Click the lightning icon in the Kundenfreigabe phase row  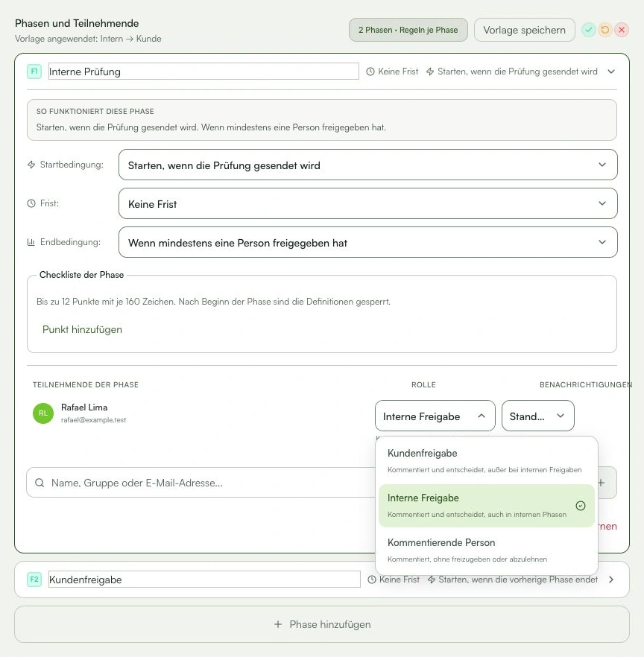click(432, 580)
